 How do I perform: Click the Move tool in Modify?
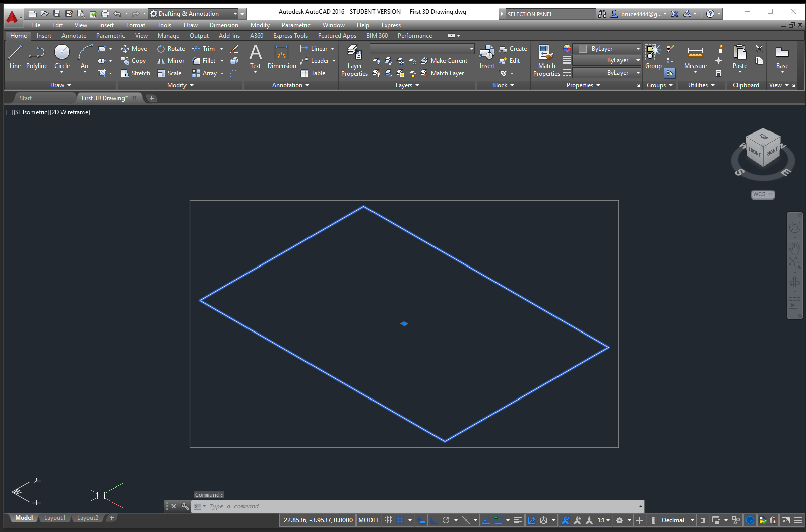pyautogui.click(x=134, y=49)
